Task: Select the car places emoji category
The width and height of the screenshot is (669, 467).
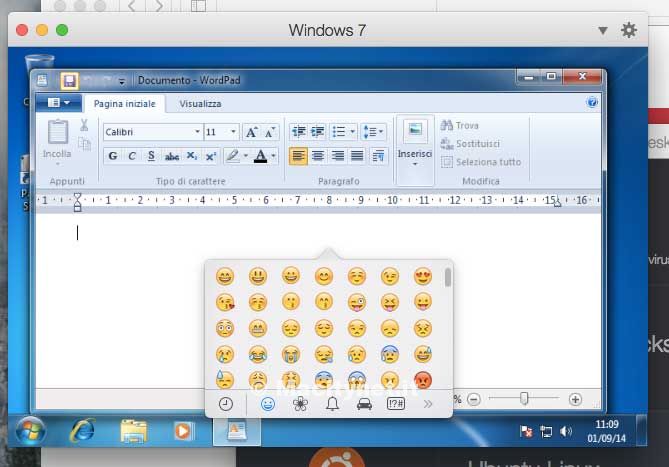Action: (x=364, y=404)
